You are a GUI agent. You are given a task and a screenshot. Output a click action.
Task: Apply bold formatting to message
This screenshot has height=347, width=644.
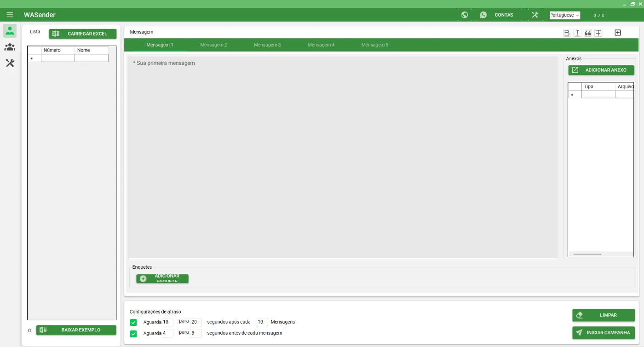(567, 33)
